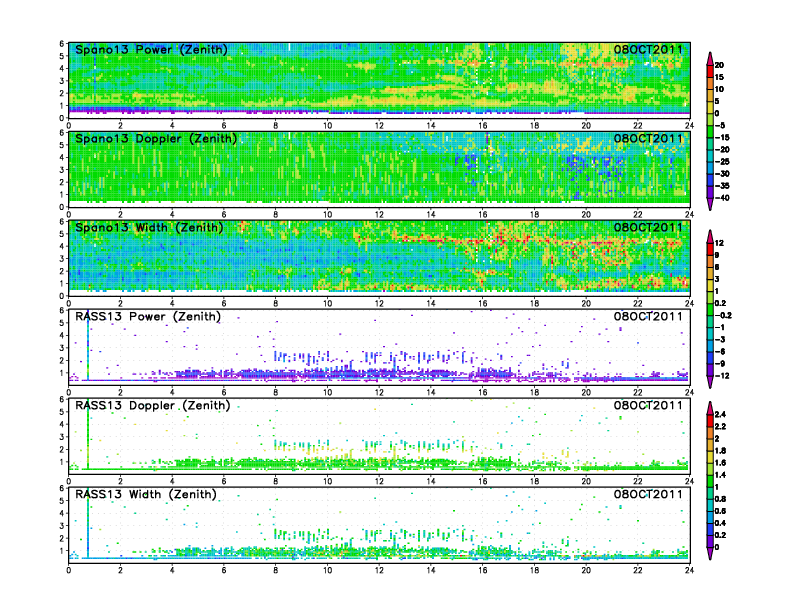
Task: Click the "Spano13 Width (Zenith)" panel title
Action: (x=149, y=228)
